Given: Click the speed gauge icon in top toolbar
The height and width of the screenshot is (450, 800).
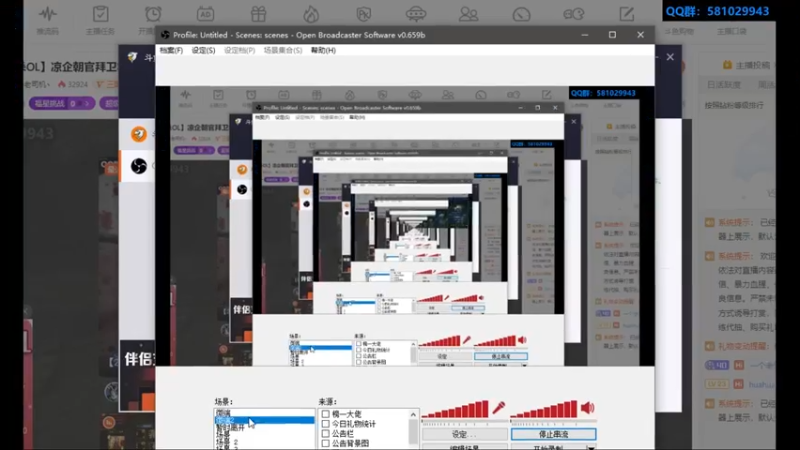Looking at the screenshot, I should click(x=521, y=14).
